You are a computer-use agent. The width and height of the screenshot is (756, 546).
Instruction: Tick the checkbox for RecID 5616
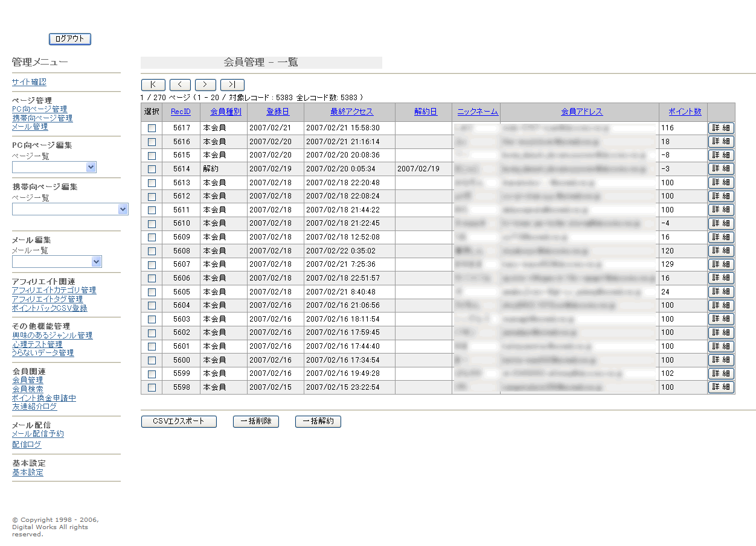(152, 142)
